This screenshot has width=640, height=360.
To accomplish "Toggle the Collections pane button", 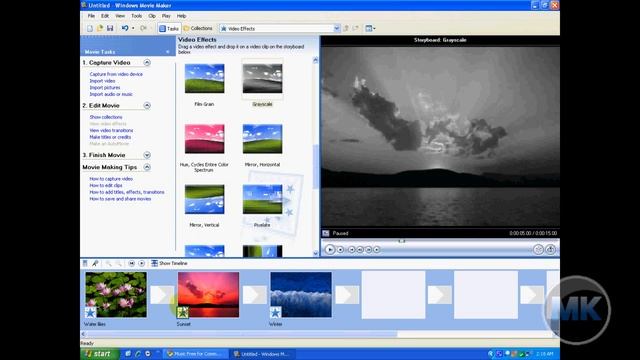I will pyautogui.click(x=198, y=28).
